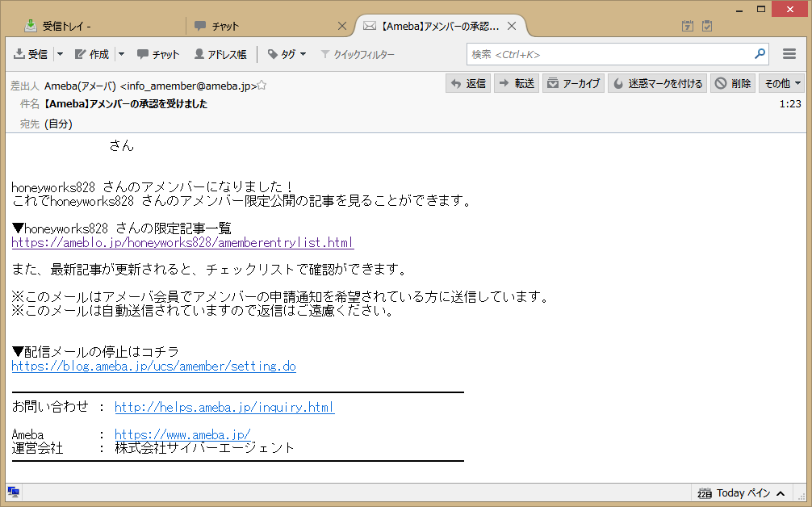
Task: Forward the message using 転送
Action: (517, 83)
